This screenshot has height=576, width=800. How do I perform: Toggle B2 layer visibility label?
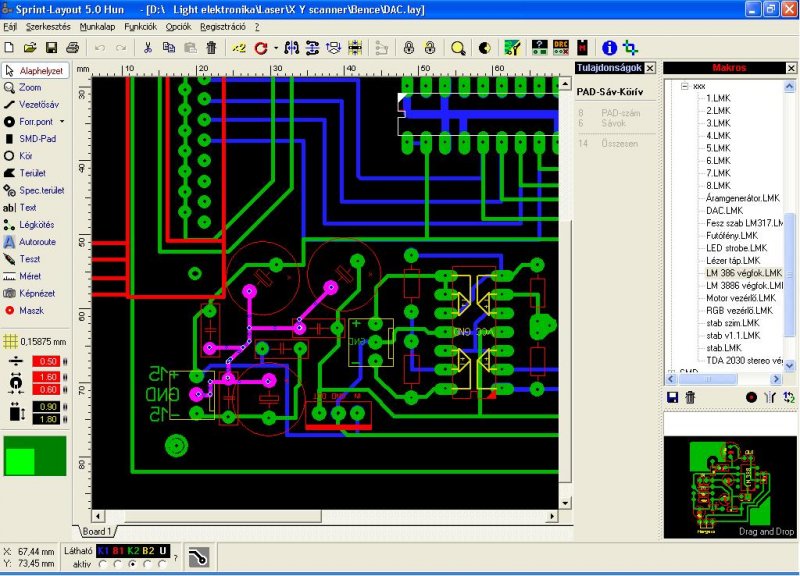pos(148,551)
